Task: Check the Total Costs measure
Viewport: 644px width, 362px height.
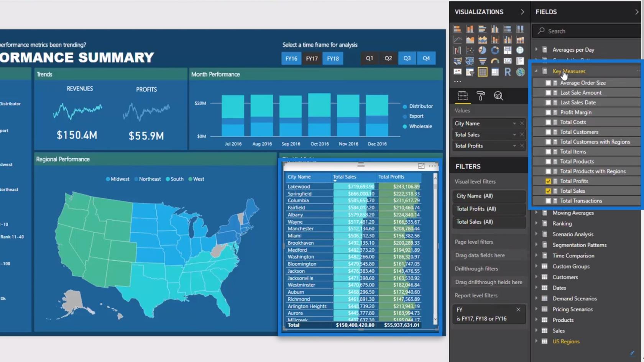Action: [548, 122]
